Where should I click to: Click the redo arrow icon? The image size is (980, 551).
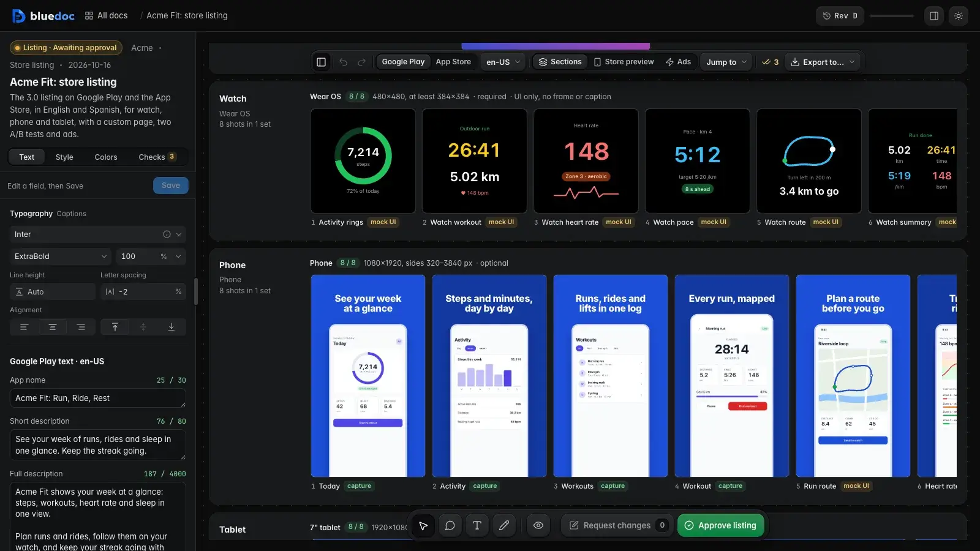[362, 62]
